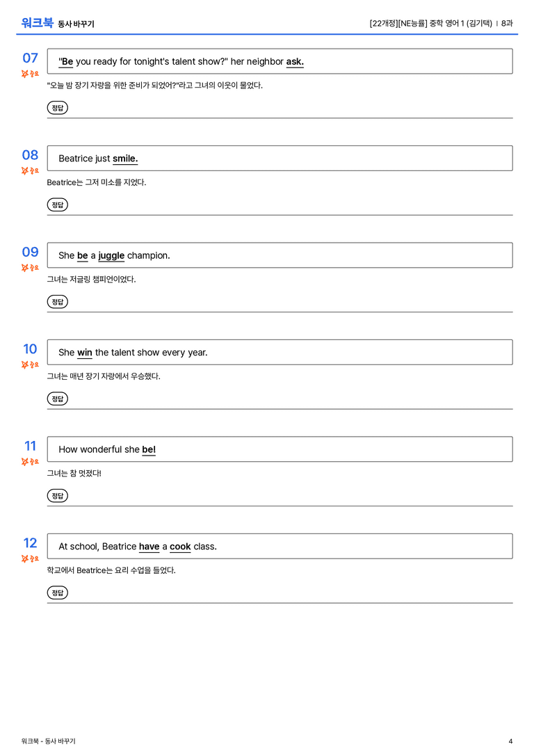
Task: Click the 정답 badge for question 11
Action: (57, 496)
